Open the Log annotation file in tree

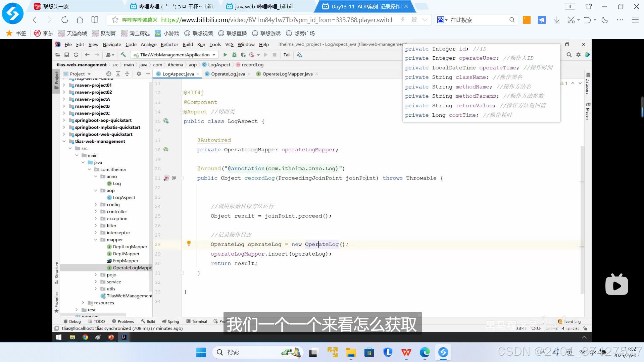point(116,184)
